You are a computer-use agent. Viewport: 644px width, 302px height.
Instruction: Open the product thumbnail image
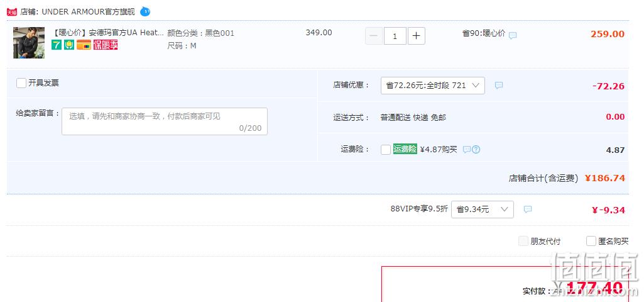[29, 42]
